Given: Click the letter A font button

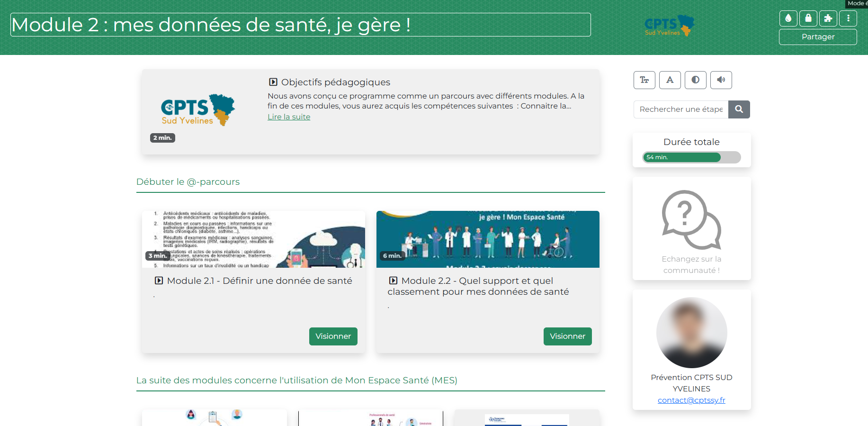Looking at the screenshot, I should [x=670, y=80].
